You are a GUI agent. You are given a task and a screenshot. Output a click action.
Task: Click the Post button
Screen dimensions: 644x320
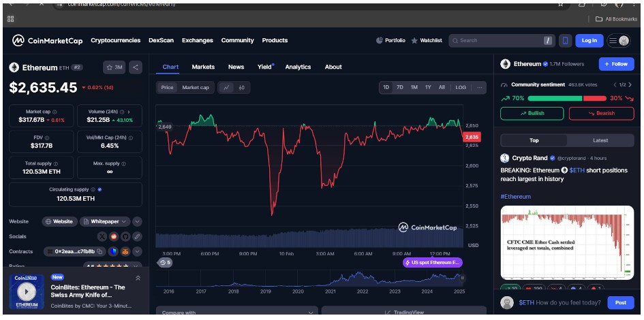pyautogui.click(x=621, y=303)
